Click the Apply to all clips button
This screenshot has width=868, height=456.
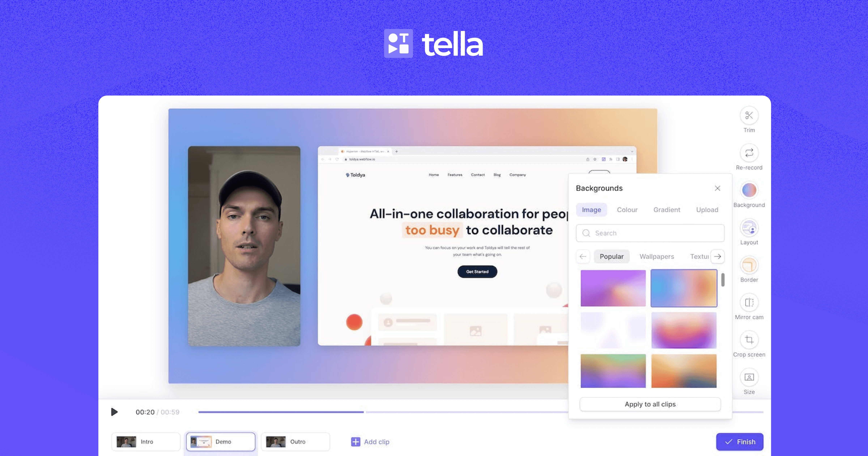click(x=649, y=403)
